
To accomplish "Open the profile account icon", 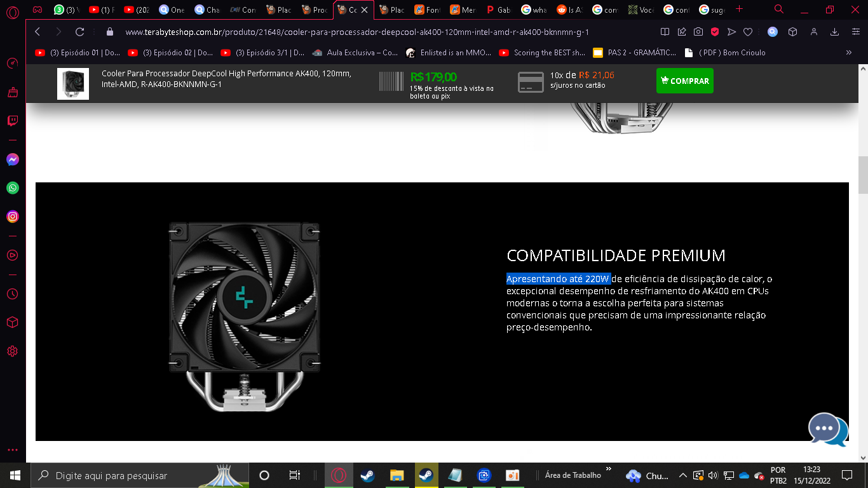I will pos(814,32).
